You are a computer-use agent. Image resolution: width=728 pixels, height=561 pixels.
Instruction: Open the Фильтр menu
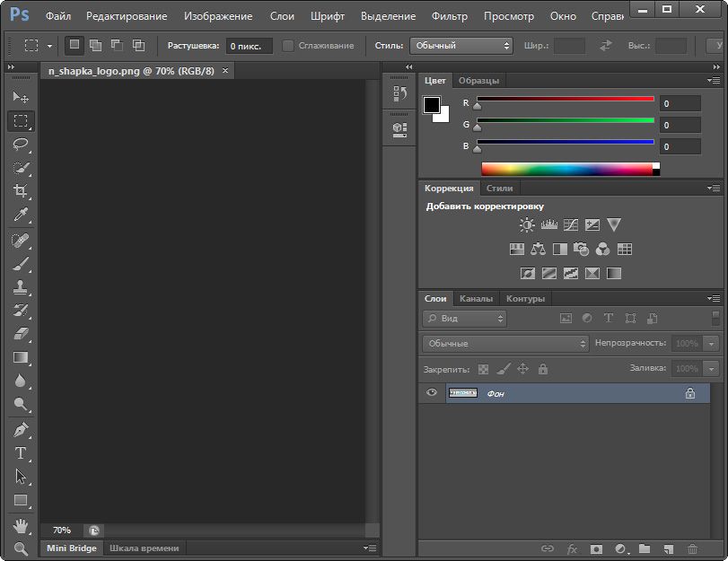coord(449,16)
